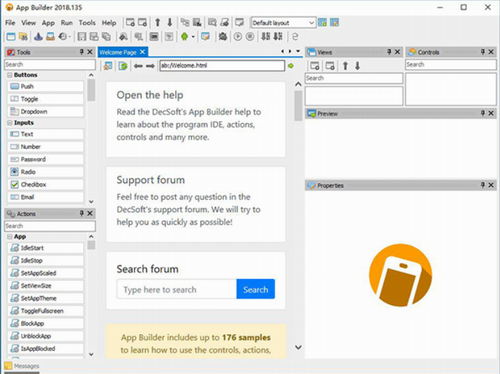Click the forum search text field
Image resolution: width=500 pixels, height=374 pixels.
click(177, 289)
